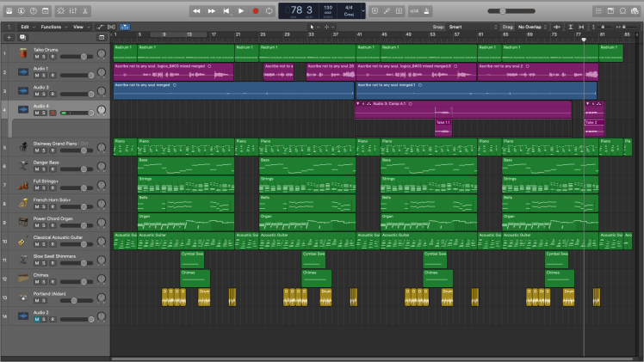Click the Power Chord Organ track icon
The height and width of the screenshot is (362, 644).
coord(22,224)
